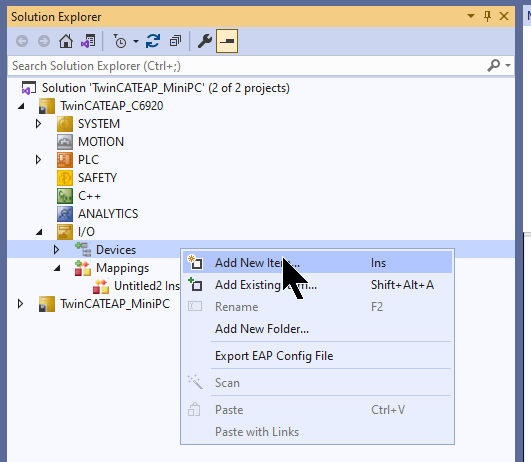
Task: Switch between solutions and folder views
Action: coord(88,41)
